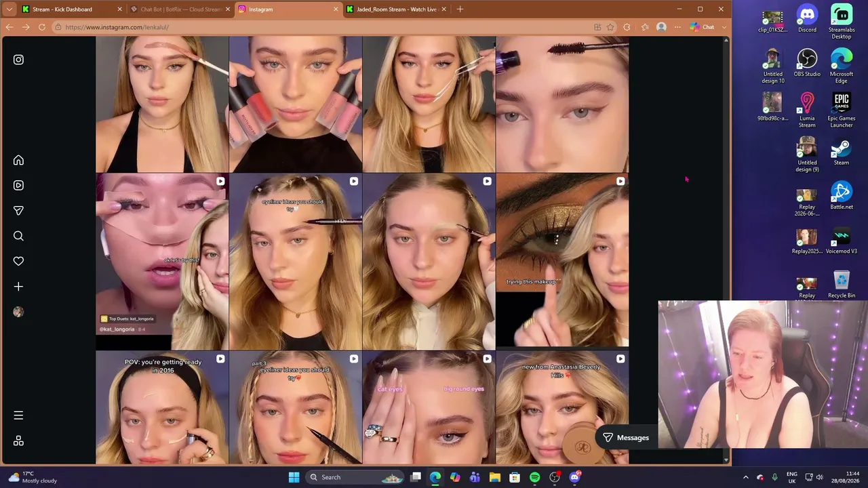Open Notifications heart icon in sidebar
Image resolution: width=868 pixels, height=488 pixels.
click(x=18, y=261)
